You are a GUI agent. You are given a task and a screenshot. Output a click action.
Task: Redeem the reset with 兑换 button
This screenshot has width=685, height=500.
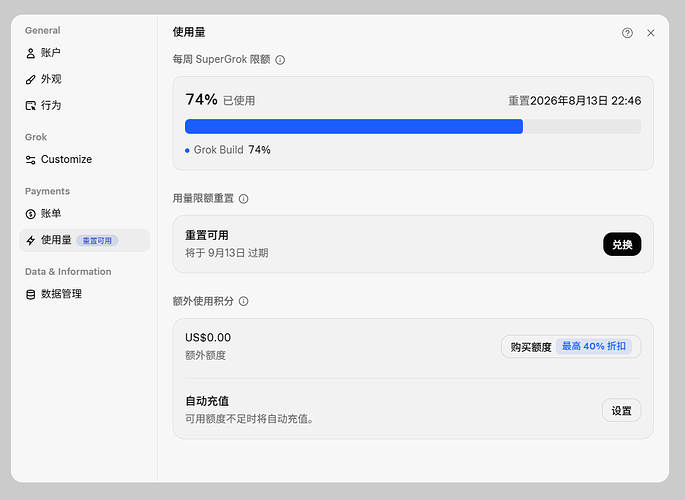click(x=622, y=244)
